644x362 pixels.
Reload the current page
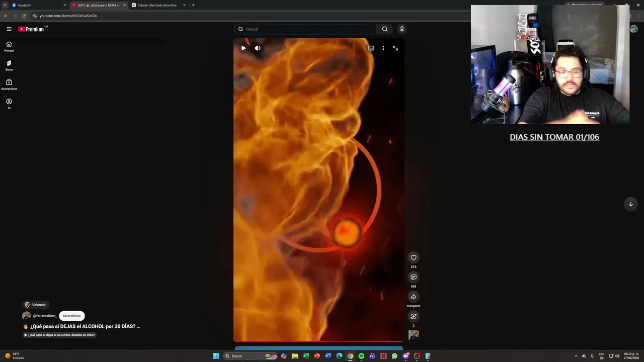pos(24,16)
